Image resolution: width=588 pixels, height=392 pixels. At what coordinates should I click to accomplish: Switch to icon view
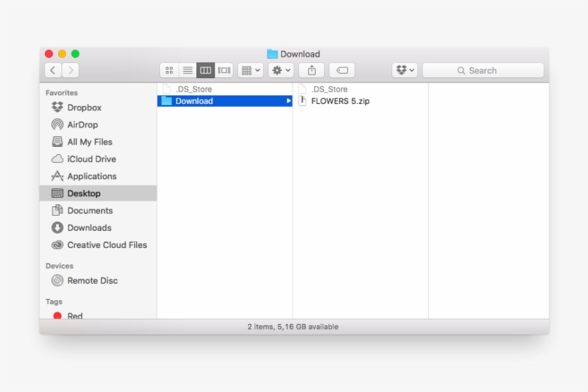[x=169, y=70]
